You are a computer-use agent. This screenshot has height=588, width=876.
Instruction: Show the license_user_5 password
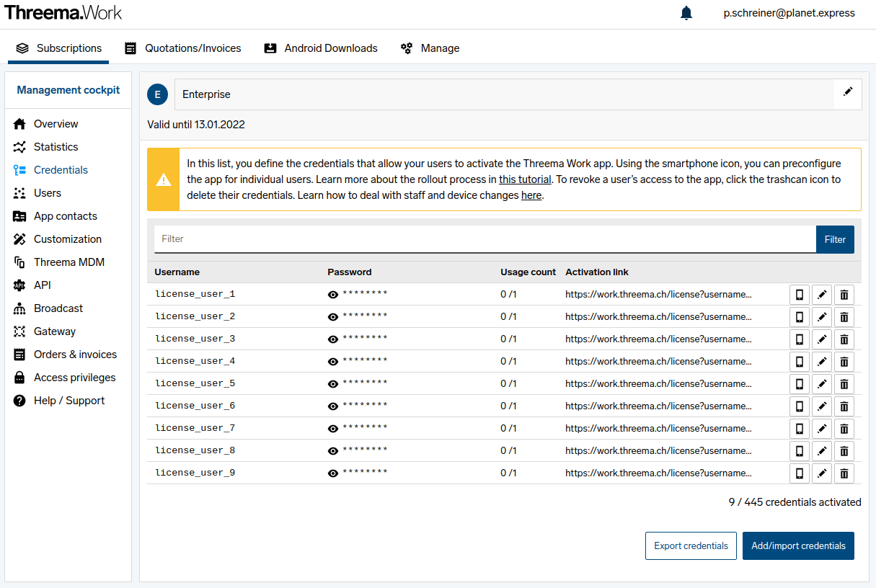(333, 383)
